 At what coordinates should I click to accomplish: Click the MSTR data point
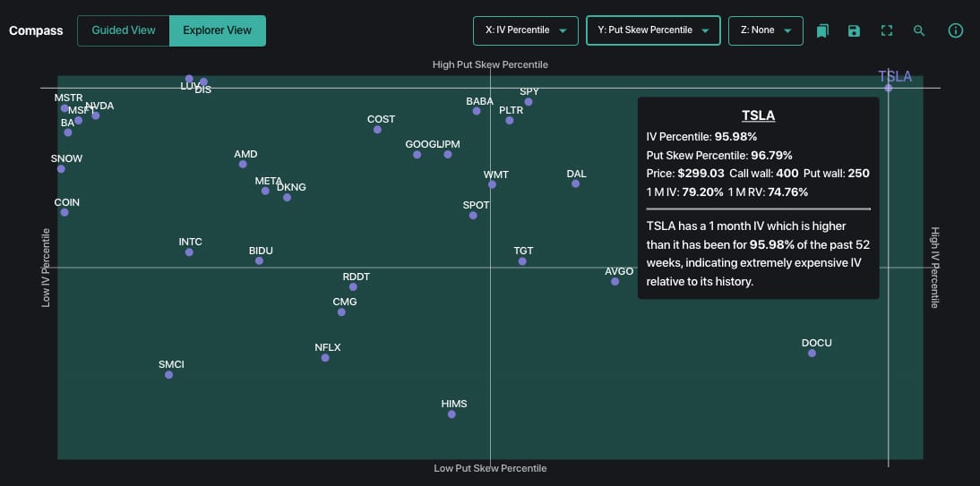[x=64, y=108]
